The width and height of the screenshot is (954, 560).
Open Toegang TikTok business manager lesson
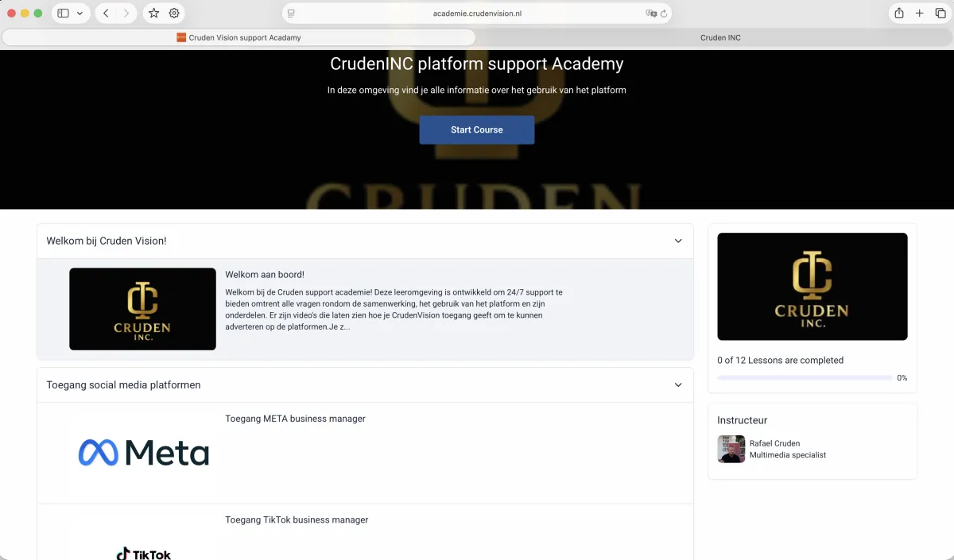tap(297, 519)
